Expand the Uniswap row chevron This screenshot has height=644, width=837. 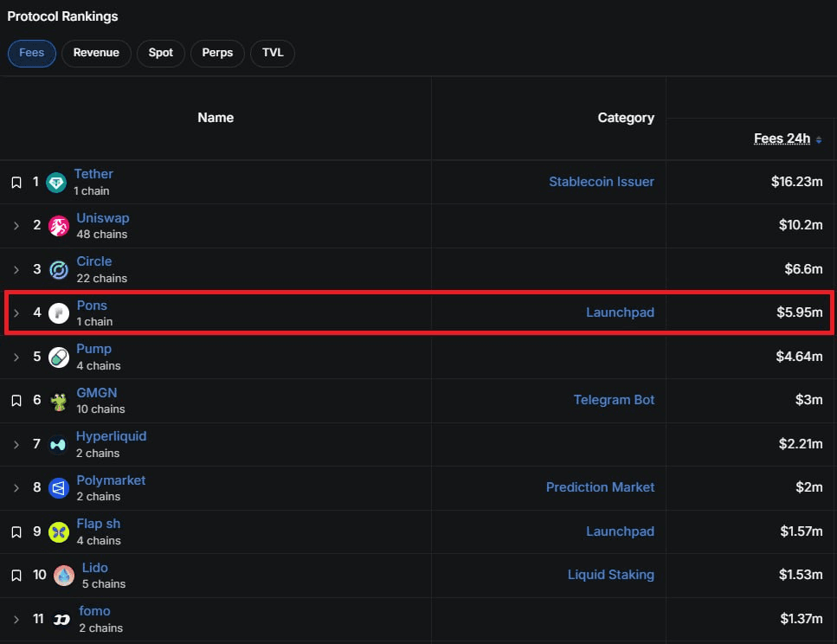click(16, 226)
